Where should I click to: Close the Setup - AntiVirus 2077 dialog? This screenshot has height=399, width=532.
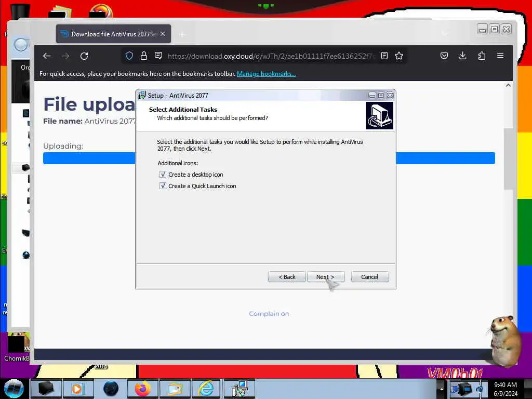click(390, 96)
